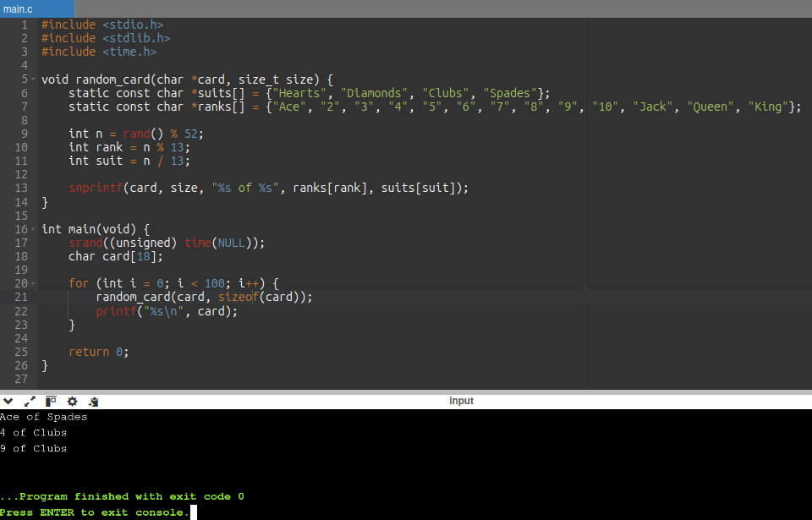The width and height of the screenshot is (812, 520).
Task: Click line number 1 in the gutter
Action: [x=24, y=25]
